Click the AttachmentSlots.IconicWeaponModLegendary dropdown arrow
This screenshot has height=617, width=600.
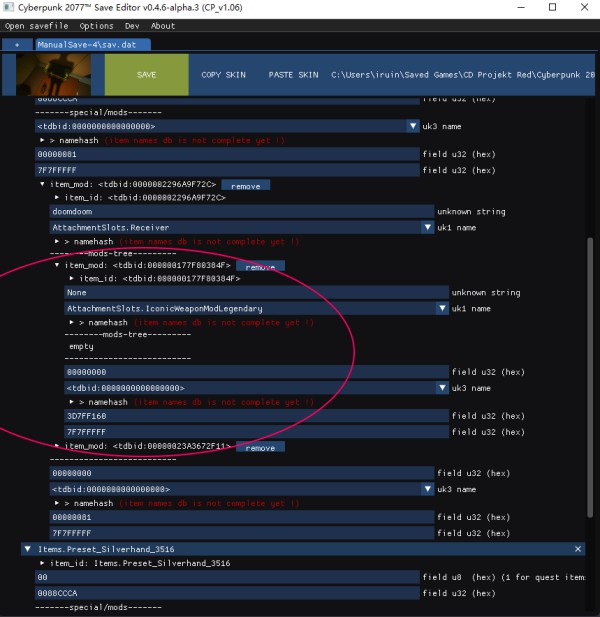click(x=441, y=309)
